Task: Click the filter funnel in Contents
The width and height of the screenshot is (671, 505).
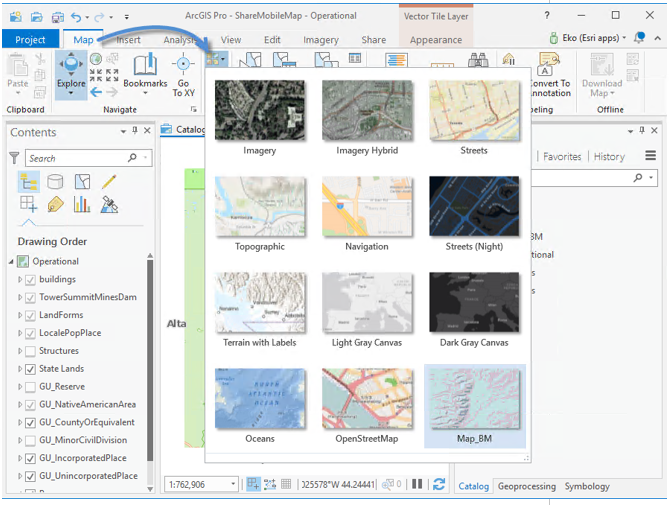Action: coord(14,158)
